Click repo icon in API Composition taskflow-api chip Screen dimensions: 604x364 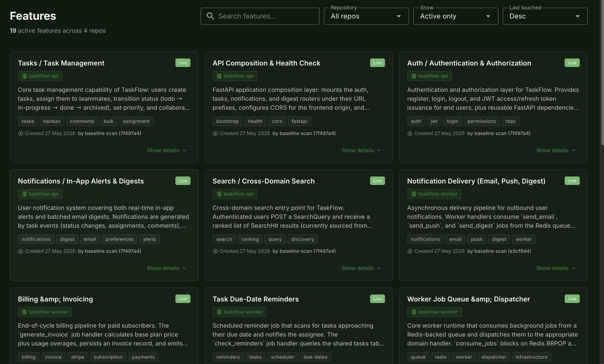219,76
